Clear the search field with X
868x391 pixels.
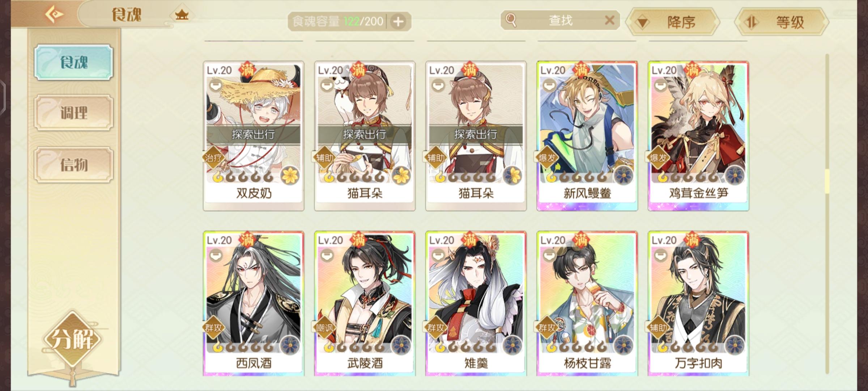click(609, 20)
